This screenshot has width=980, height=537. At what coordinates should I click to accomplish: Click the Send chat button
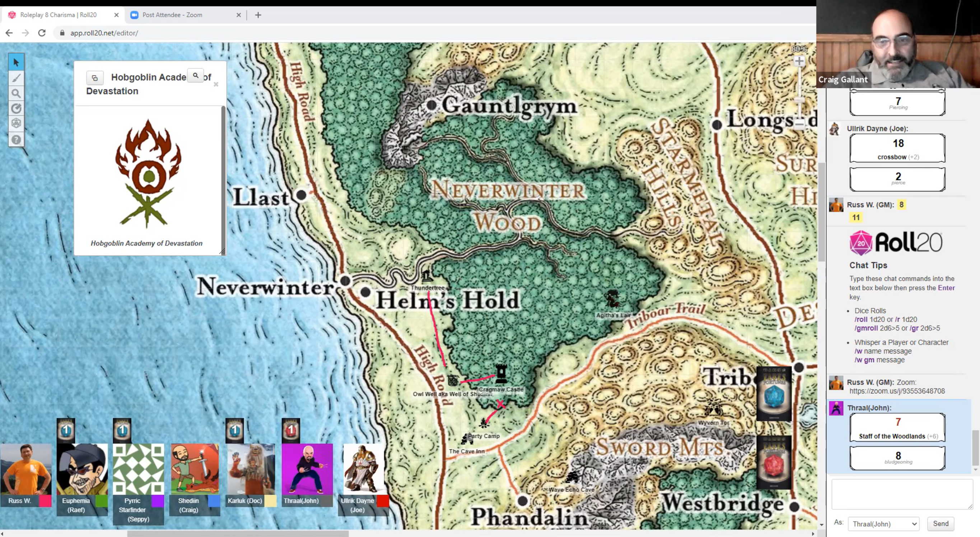pyautogui.click(x=941, y=524)
